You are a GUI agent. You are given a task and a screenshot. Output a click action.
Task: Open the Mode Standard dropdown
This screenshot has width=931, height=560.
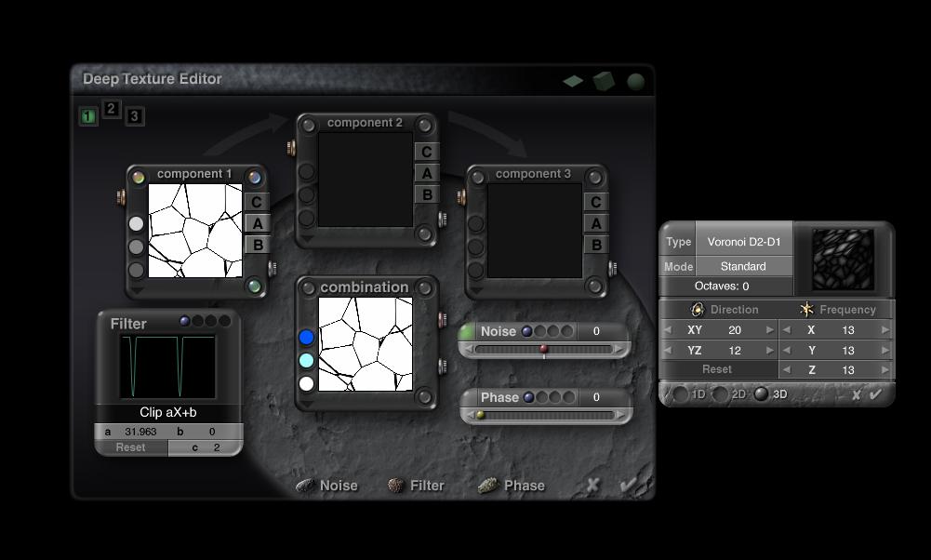pos(743,266)
